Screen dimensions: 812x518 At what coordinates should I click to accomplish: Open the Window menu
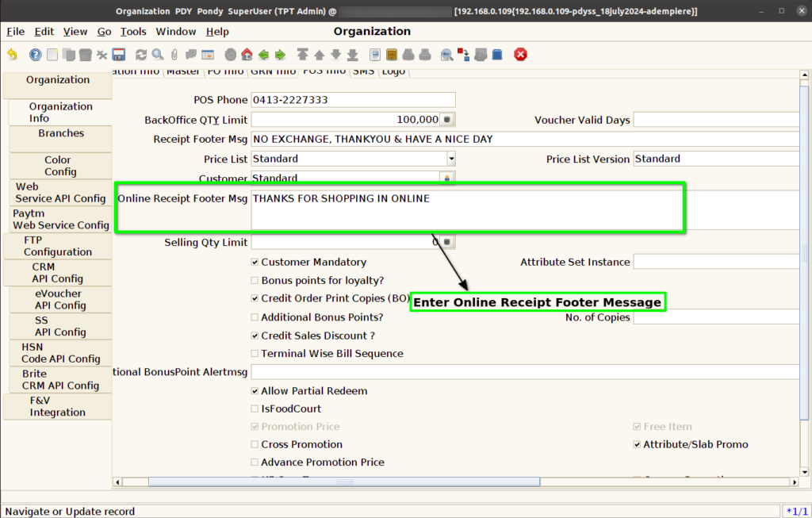pos(175,32)
